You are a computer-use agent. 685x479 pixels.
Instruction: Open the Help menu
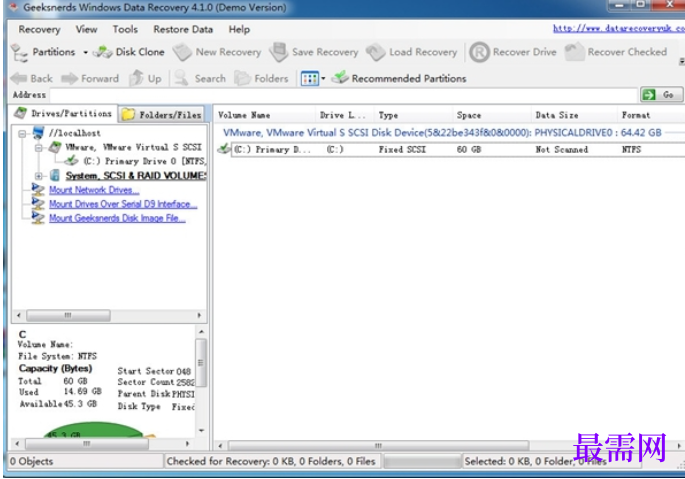pos(239,29)
